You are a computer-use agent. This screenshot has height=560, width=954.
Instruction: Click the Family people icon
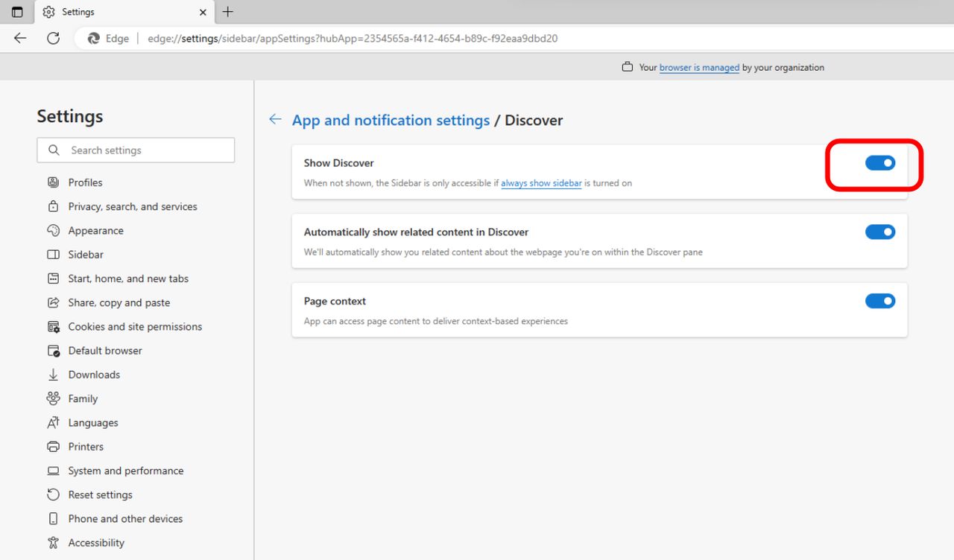tap(53, 398)
